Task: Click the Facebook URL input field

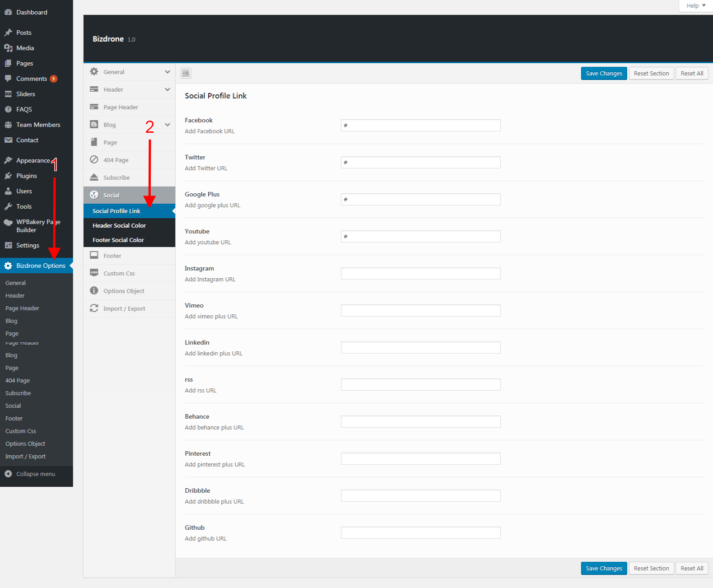Action: [x=420, y=125]
